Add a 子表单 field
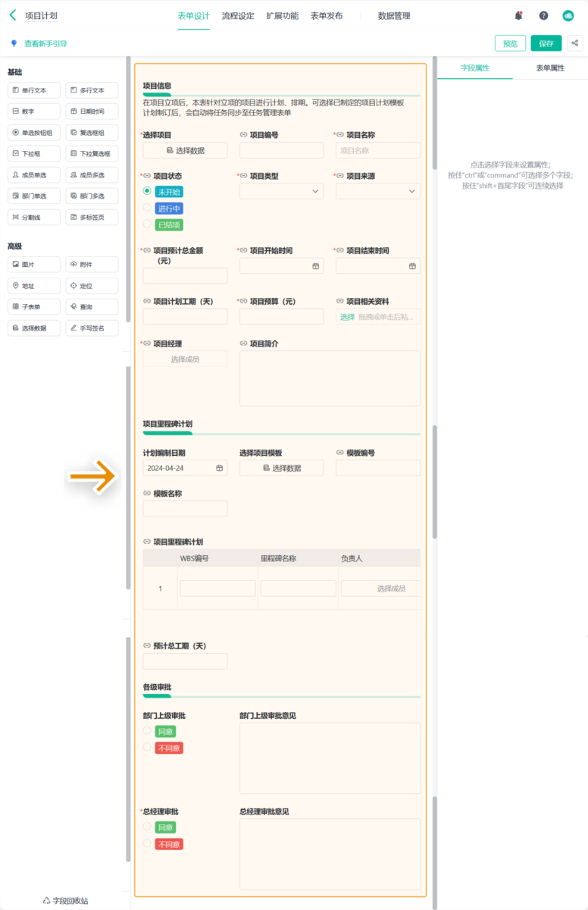This screenshot has height=910, width=588. 33,307
